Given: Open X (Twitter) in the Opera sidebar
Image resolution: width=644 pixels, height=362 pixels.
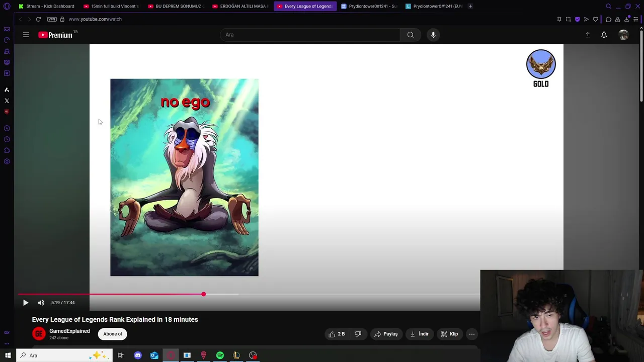Looking at the screenshot, I should pos(7,101).
